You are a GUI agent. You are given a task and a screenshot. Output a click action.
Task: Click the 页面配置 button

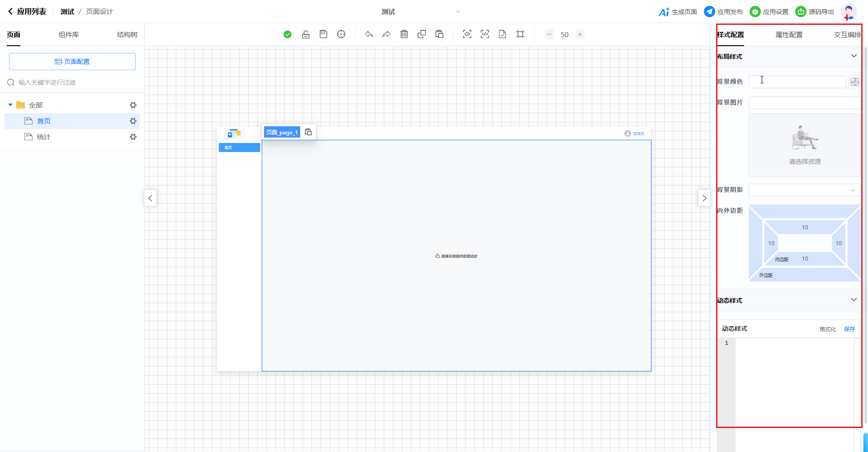pyautogui.click(x=72, y=62)
